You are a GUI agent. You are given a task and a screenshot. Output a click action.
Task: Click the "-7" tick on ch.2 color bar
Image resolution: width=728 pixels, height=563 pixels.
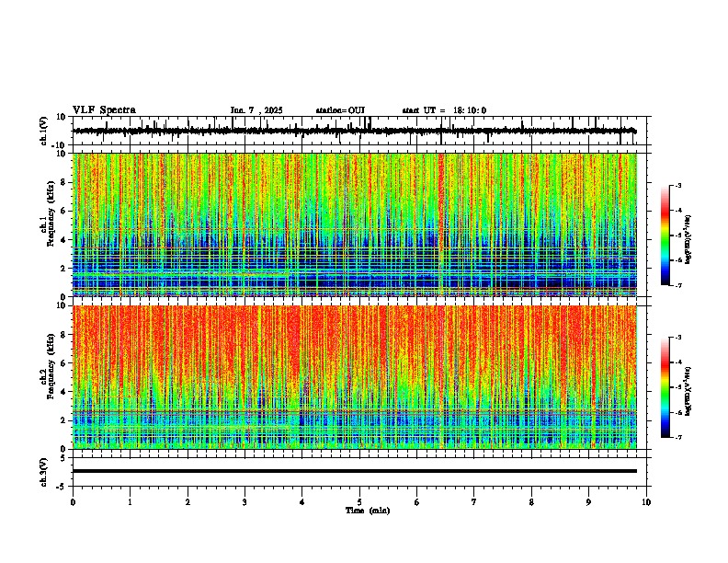point(678,437)
